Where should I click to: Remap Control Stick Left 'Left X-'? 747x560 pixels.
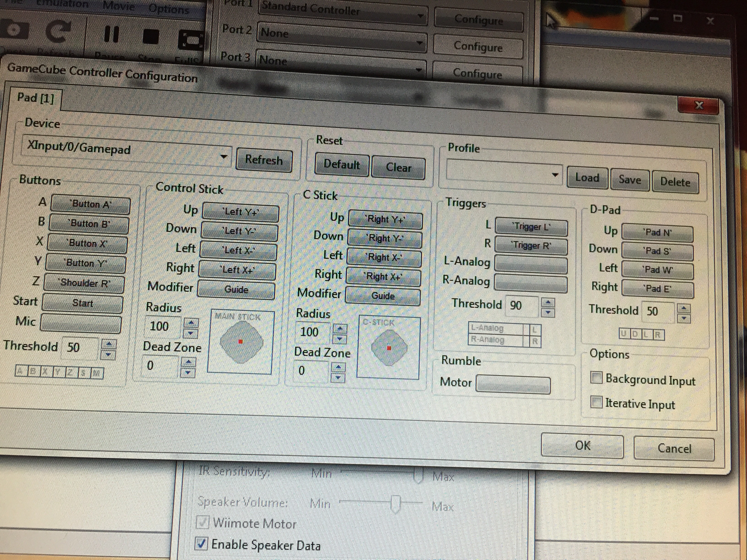click(238, 250)
